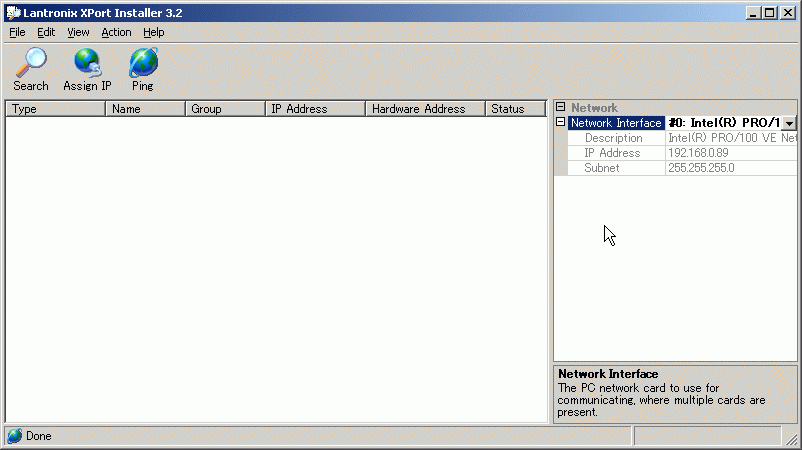Select the Description property label
Viewport: 802px width, 450px height.
coord(613,138)
